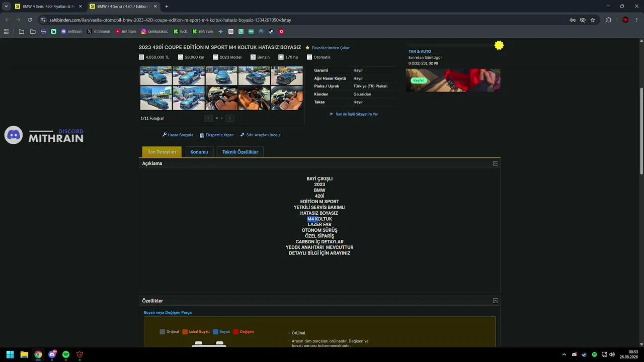Viewport: 644px width, 362px height.
Task: Open the Kick bookmark
Action: tap(180, 31)
